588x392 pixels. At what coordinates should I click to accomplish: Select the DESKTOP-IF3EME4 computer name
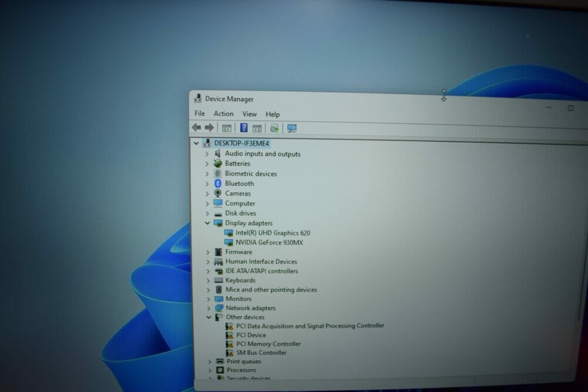coord(242,143)
